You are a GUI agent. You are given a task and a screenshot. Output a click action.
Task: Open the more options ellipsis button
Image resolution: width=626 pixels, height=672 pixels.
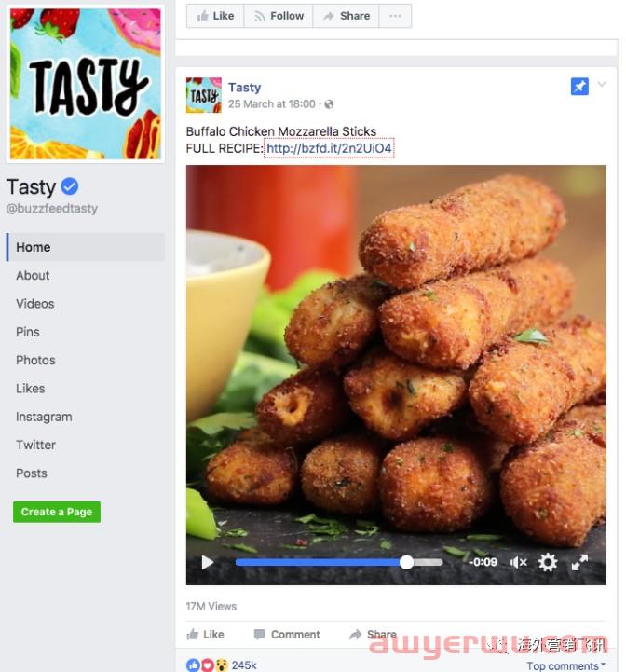[395, 16]
